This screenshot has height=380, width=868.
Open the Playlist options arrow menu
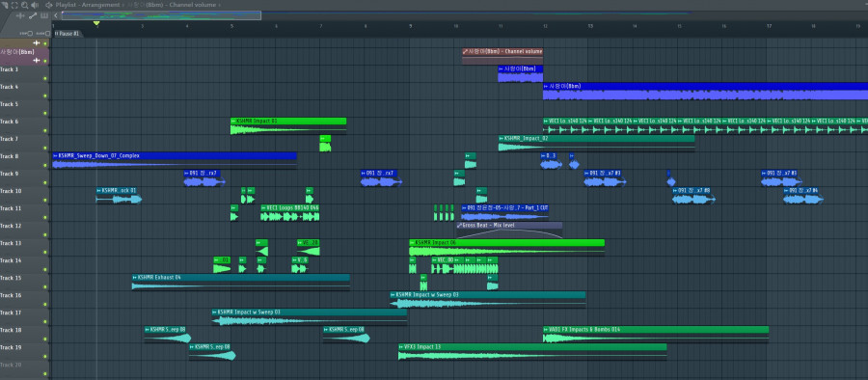click(49, 5)
